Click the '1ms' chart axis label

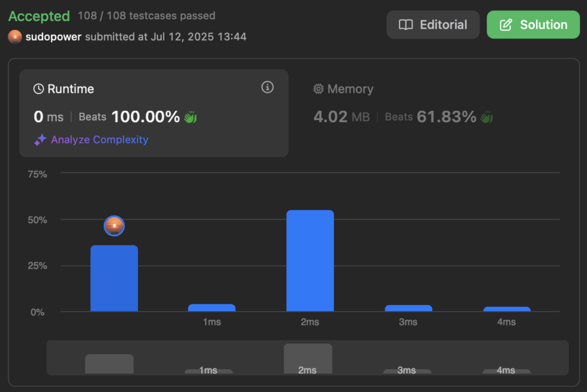pyautogui.click(x=212, y=322)
